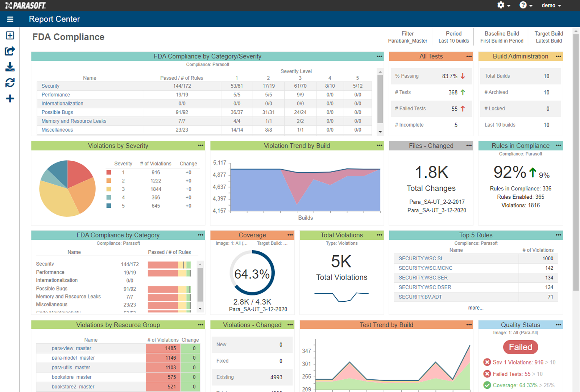Open options menu of FDA Compliance by Category/Severity
Screen dimensions: 580x392
pos(380,56)
